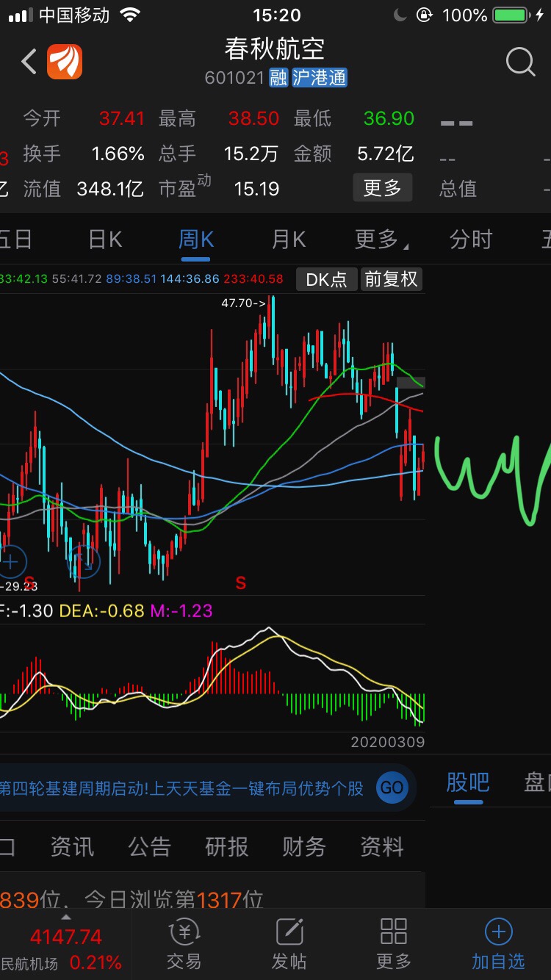551x980 pixels.
Task: Tap 最高 value 38.50
Action: pos(254,118)
